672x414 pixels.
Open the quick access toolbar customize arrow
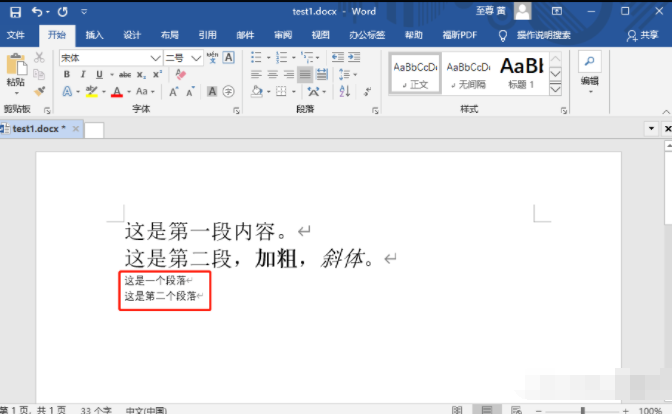click(84, 12)
